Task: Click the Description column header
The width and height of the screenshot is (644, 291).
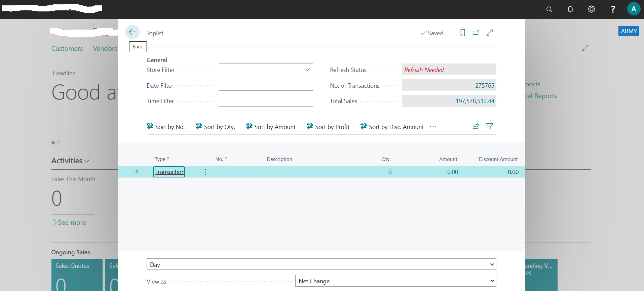Action: 279,159
